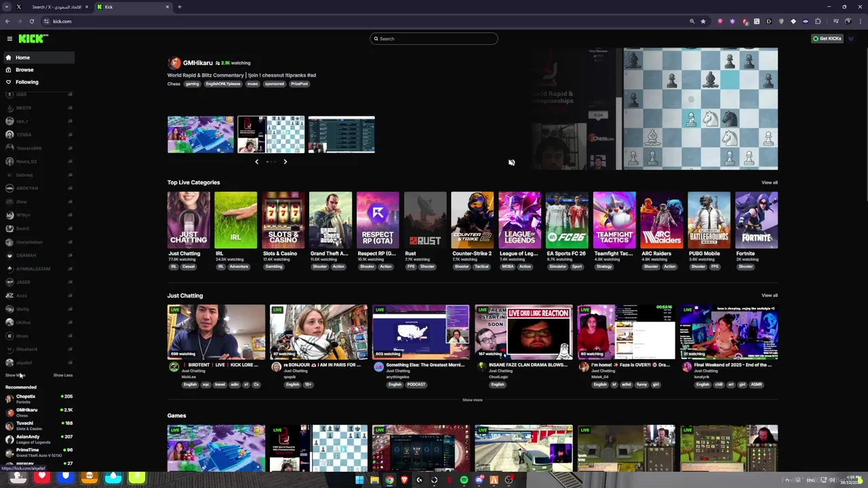Switch to the X search browser tab
Viewport: 868px width, 488px height.
point(51,7)
